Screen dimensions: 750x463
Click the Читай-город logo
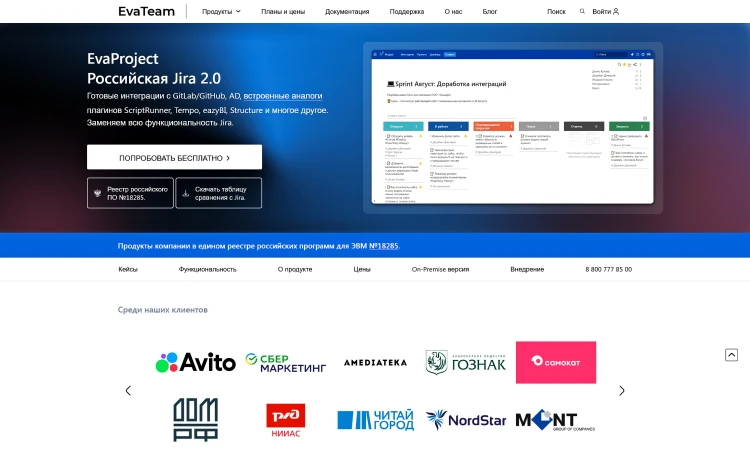point(375,420)
